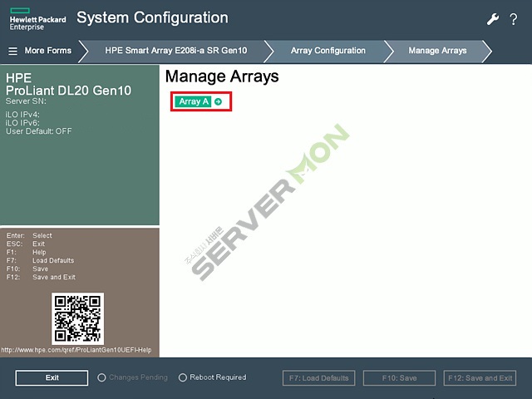Click the hamburger menu icon

(13, 51)
